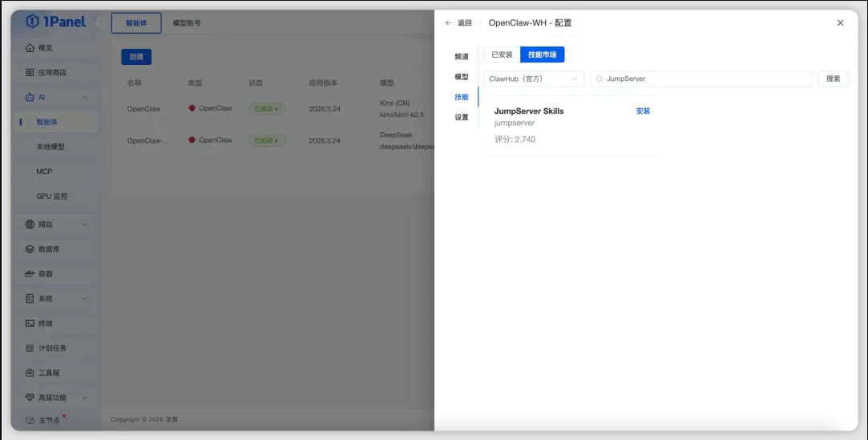Screen dimensions: 868x440
Task: Click the back arrow next to 返回
Action: [x=449, y=23]
